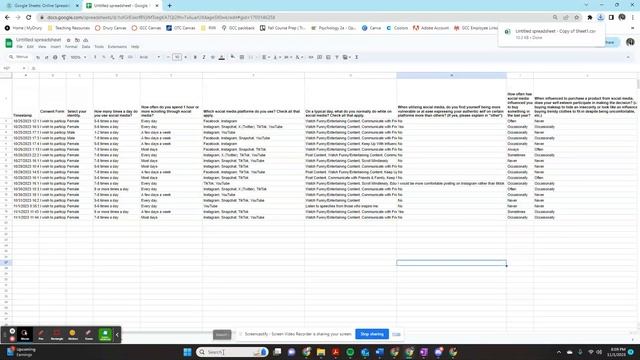
Task: Select the Screencastify Mouse tool
Action: 25,335
